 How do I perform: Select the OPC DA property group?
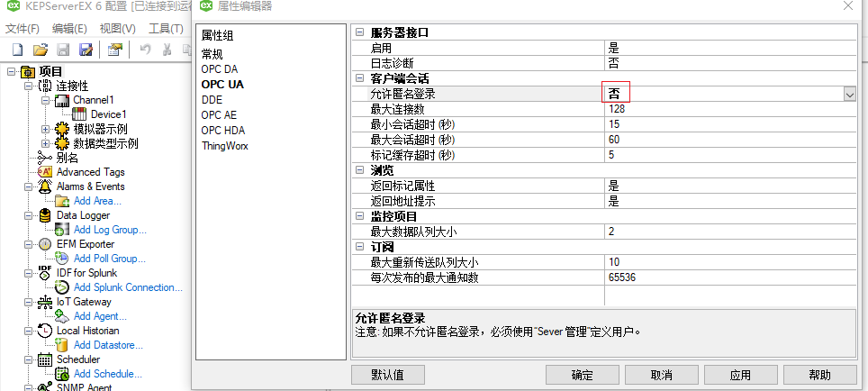click(x=219, y=69)
